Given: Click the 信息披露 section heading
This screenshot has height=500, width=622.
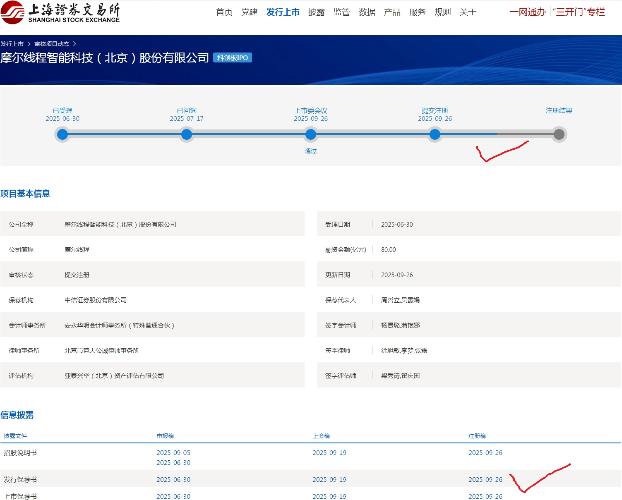Looking at the screenshot, I should coord(17,415).
